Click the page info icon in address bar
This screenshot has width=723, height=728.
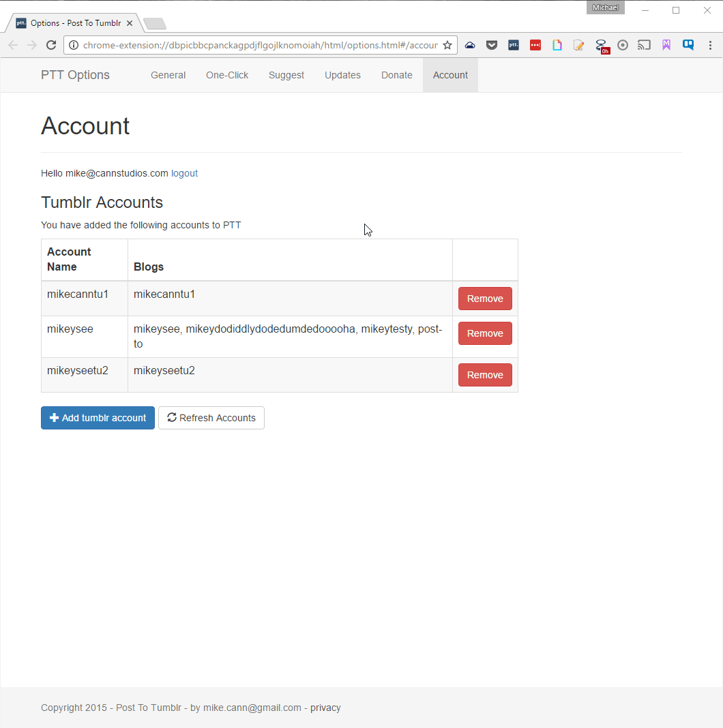point(73,45)
